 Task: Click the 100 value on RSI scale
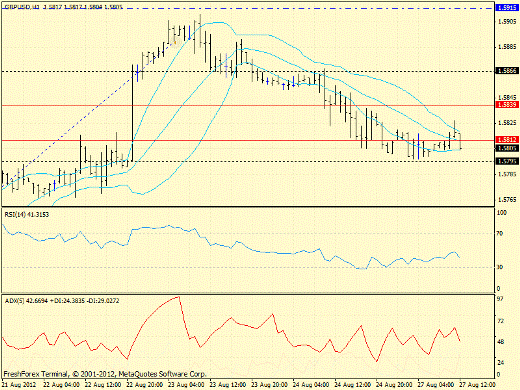tap(502, 213)
